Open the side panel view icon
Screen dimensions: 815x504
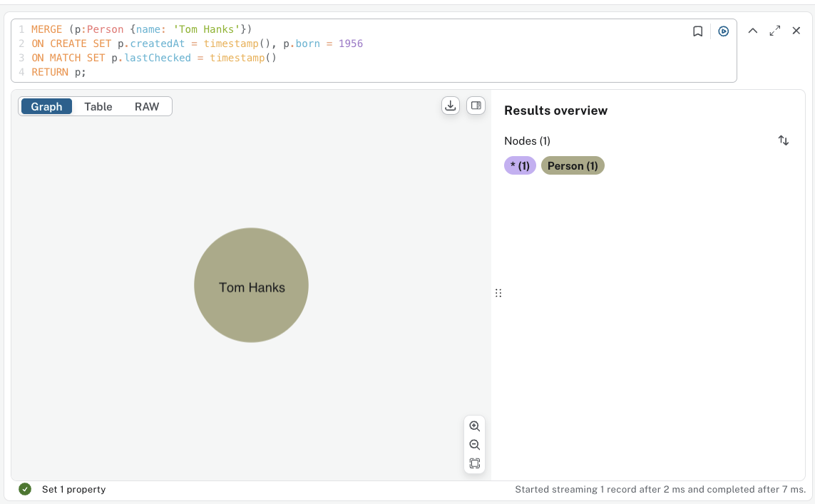coord(476,105)
